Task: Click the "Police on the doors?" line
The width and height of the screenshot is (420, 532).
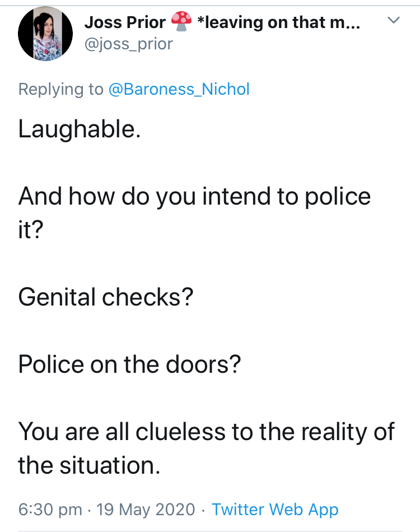Action: (x=129, y=364)
